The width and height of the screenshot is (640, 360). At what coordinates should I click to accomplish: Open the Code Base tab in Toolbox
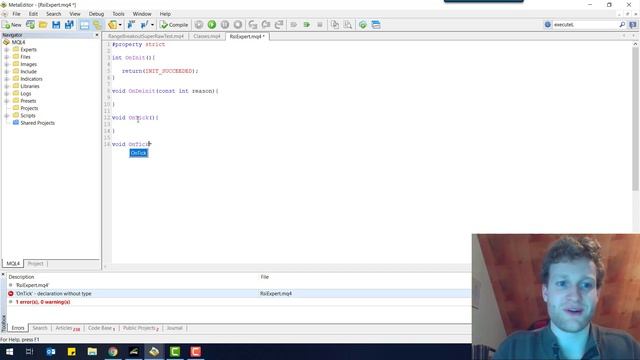pos(101,328)
